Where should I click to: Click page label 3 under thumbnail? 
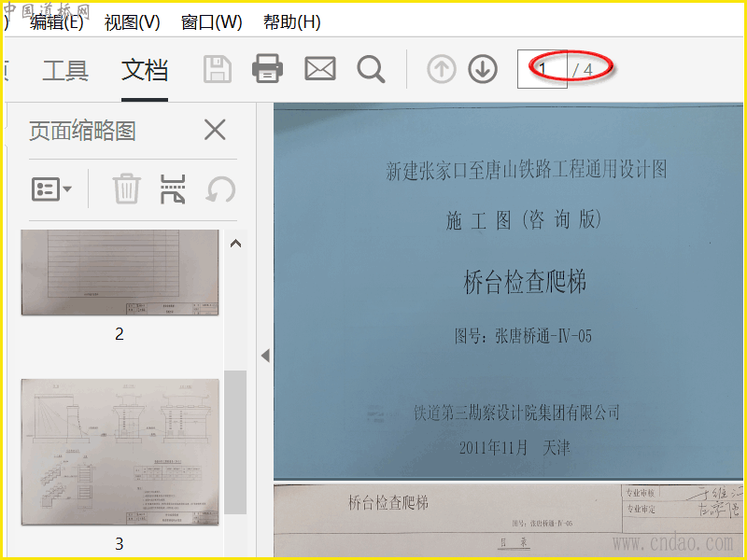point(120,544)
